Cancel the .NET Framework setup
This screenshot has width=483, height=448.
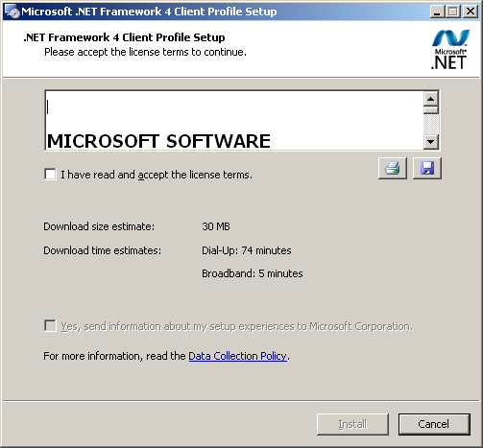click(x=434, y=424)
